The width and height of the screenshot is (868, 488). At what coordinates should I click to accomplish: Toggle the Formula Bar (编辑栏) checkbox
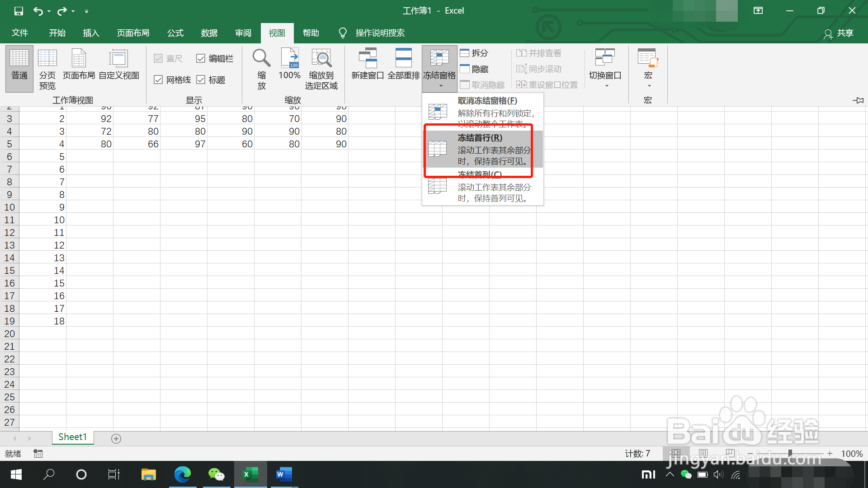(x=201, y=58)
